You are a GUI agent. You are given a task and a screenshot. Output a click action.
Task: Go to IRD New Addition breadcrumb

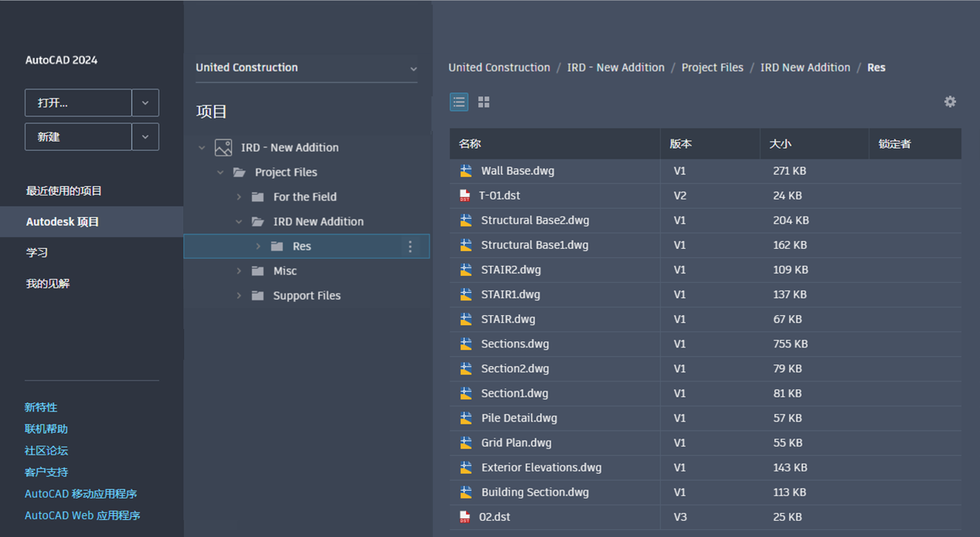[x=805, y=68]
